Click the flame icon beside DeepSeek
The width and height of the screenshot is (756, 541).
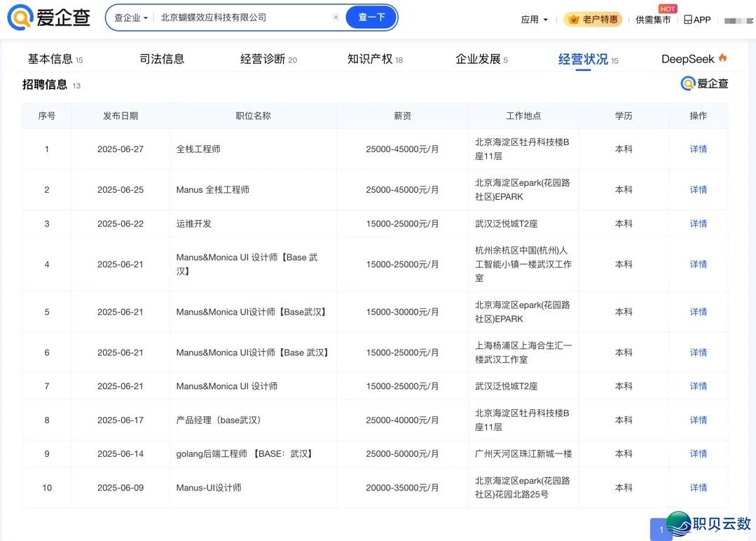[x=722, y=58]
